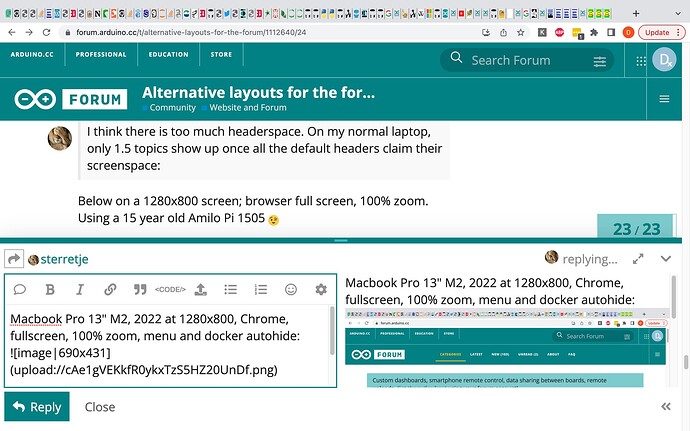Open a new browser tab with plus
Viewport: 690px width, 431px height.
(x=636, y=13)
